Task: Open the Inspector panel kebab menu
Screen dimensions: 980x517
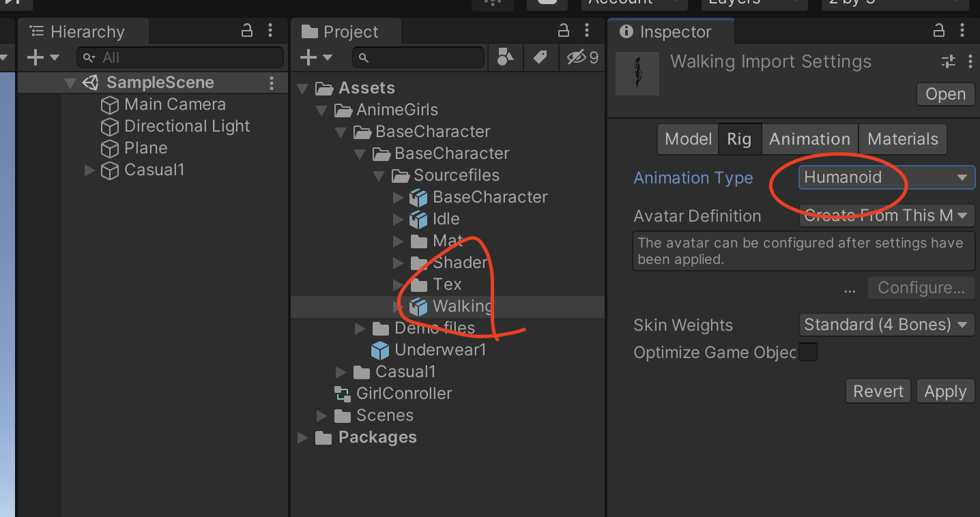Action: 963,31
